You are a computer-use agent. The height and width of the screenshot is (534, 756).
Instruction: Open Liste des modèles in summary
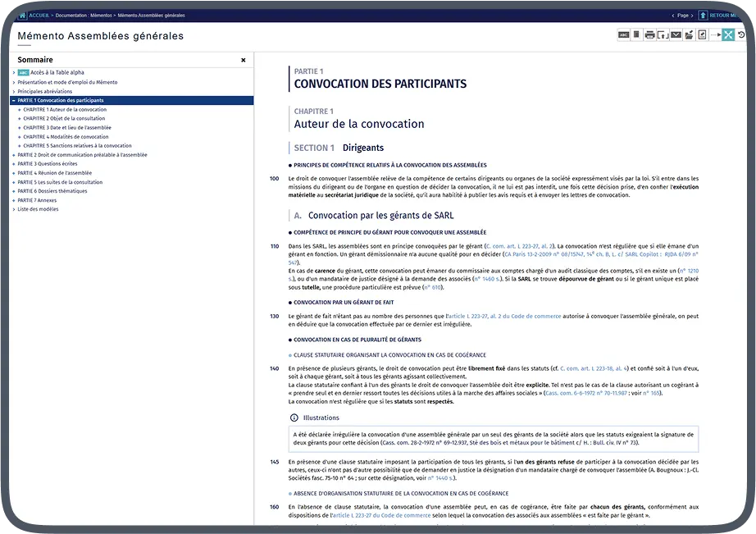(39, 209)
